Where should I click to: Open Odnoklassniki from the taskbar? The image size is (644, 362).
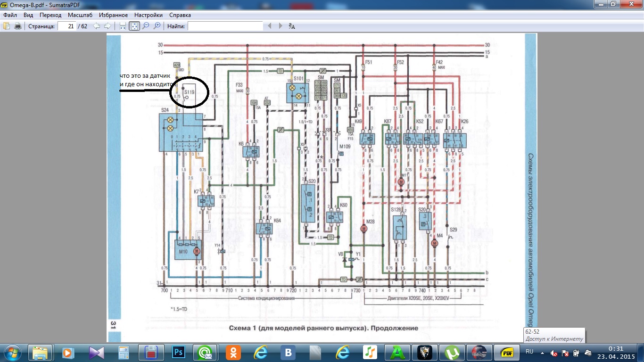[x=233, y=352]
